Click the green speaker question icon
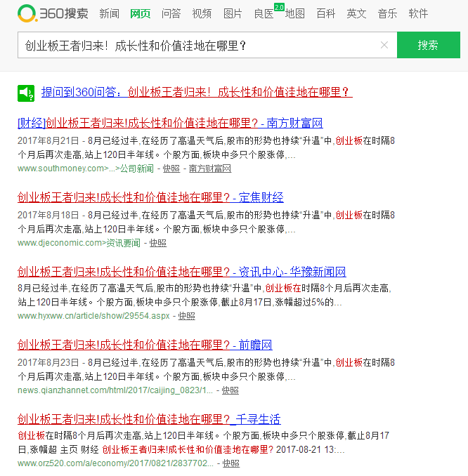 (26, 93)
